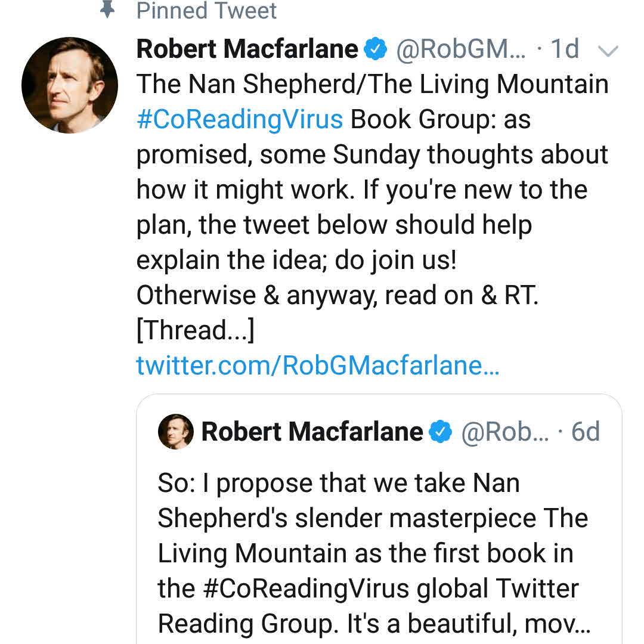The image size is (644, 644).
Task: Click the blue verified badge on the main tweet
Action: coord(376,49)
